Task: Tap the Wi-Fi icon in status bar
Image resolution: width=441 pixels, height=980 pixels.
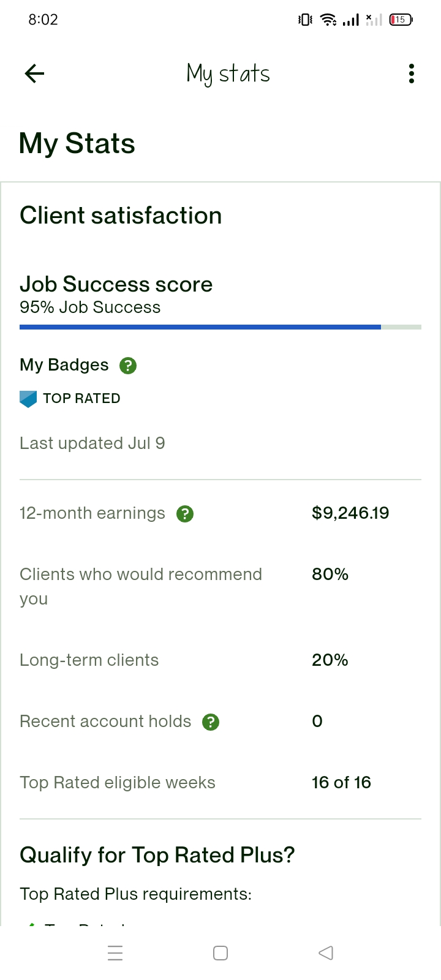Action: pyautogui.click(x=329, y=20)
